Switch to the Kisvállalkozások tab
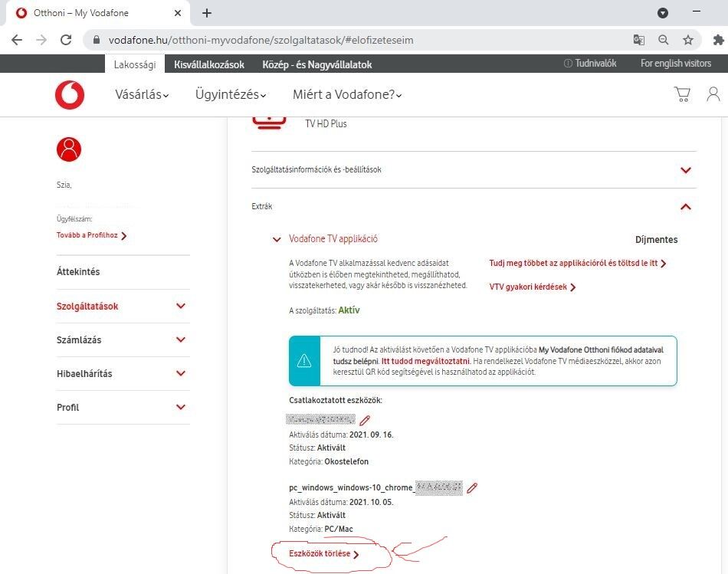 [x=209, y=64]
